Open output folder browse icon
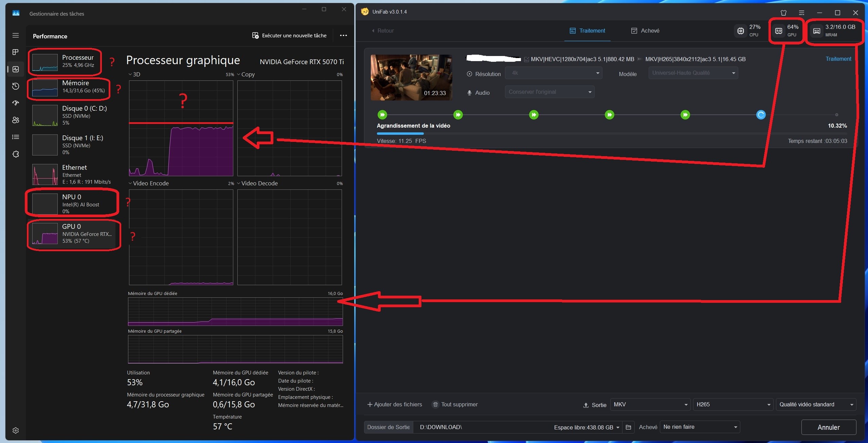The height and width of the screenshot is (443, 868). (629, 427)
